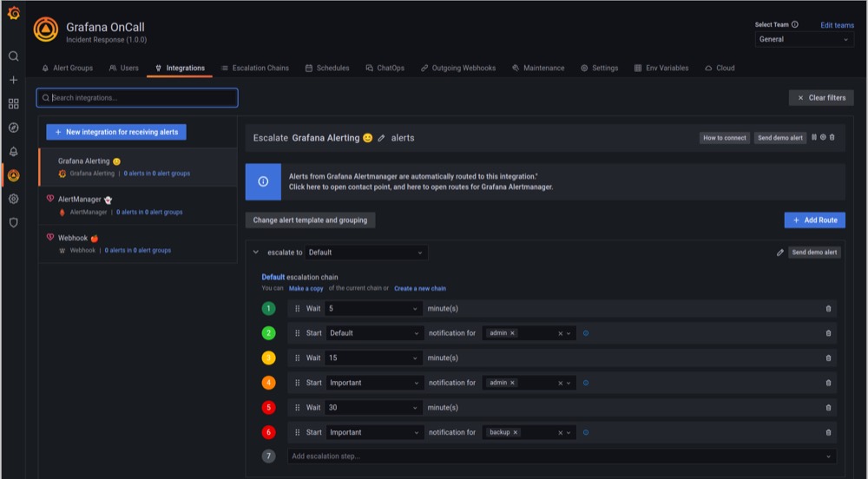Open the sidebar Server Admin shield icon
This screenshot has height=479, width=868.
pos(14,222)
